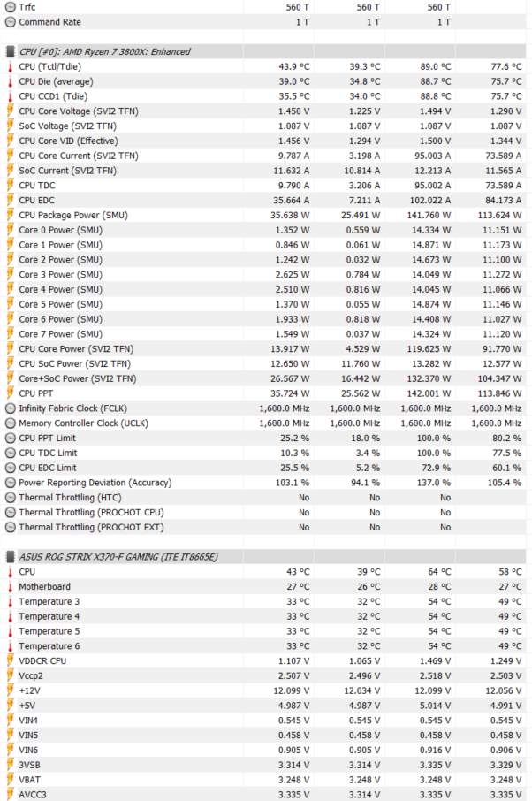Click the thermometer icon beside Motherboard sensor
Screen dimensions: 532x801
[10, 587]
